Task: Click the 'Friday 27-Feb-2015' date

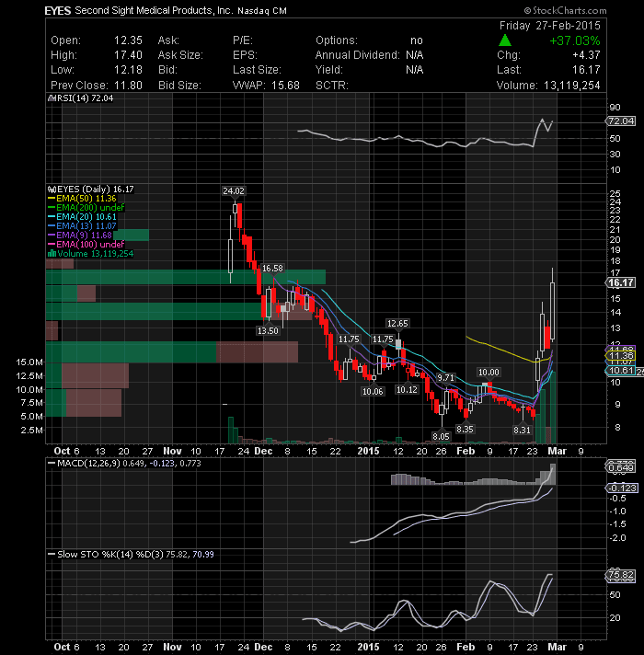Action: [549, 26]
